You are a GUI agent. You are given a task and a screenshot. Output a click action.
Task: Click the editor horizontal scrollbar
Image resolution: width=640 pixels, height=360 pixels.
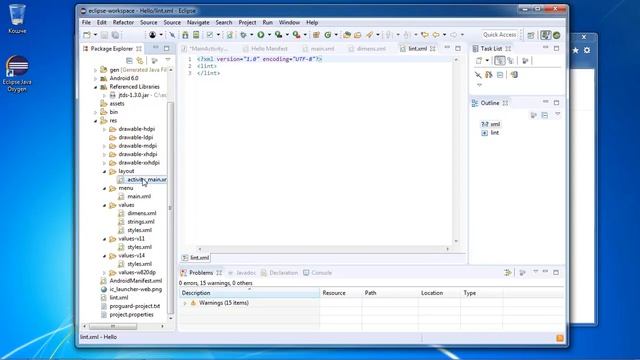pyautogui.click(x=323, y=249)
